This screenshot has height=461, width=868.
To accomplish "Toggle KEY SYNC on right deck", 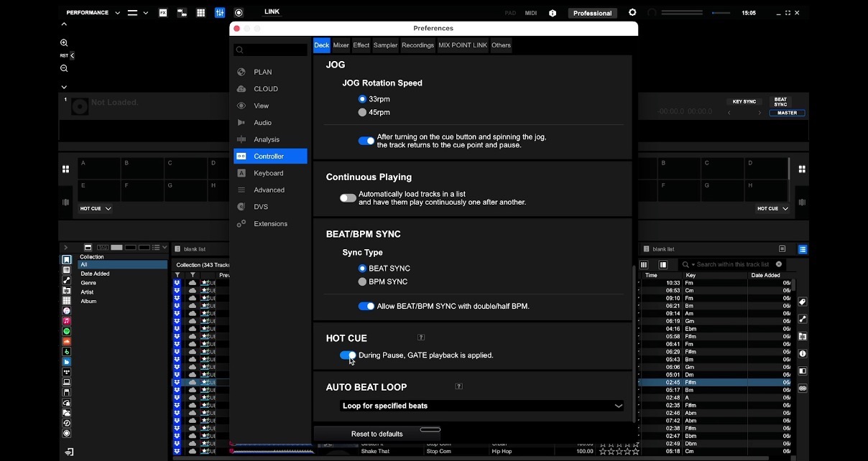I will [x=744, y=102].
